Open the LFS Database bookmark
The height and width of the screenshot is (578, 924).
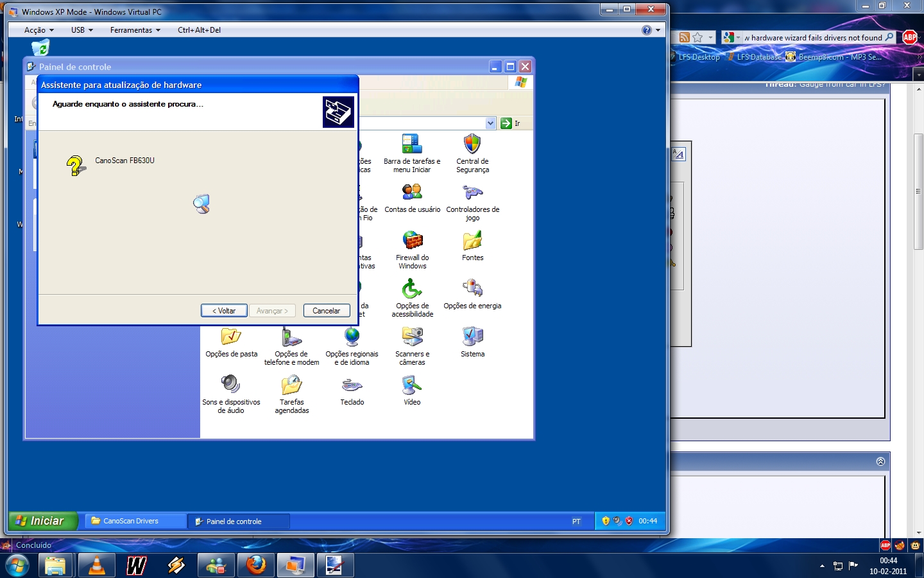tap(753, 57)
